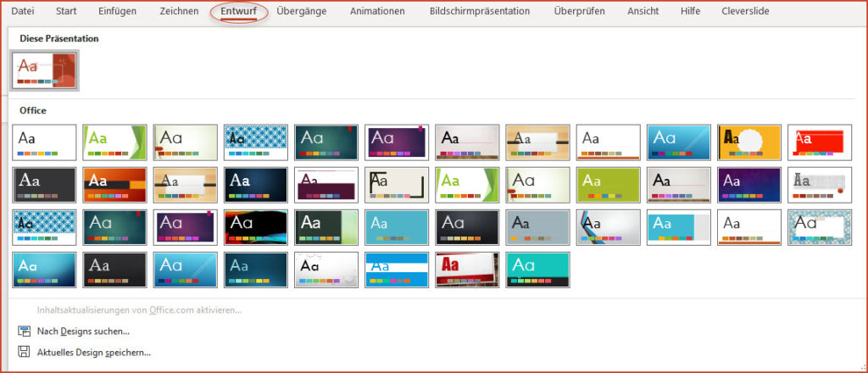Pick the orange theme with dark bars
Image resolution: width=868 pixels, height=373 pixels.
click(x=114, y=185)
